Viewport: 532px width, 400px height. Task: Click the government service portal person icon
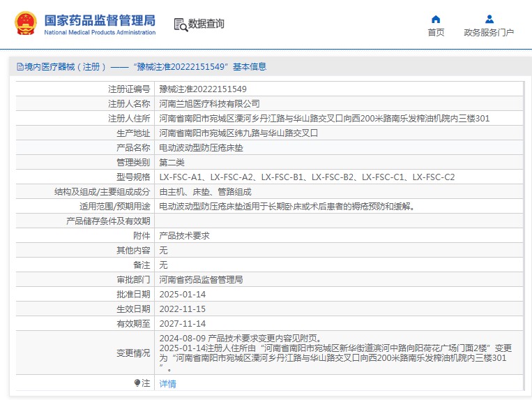pyautogui.click(x=489, y=19)
